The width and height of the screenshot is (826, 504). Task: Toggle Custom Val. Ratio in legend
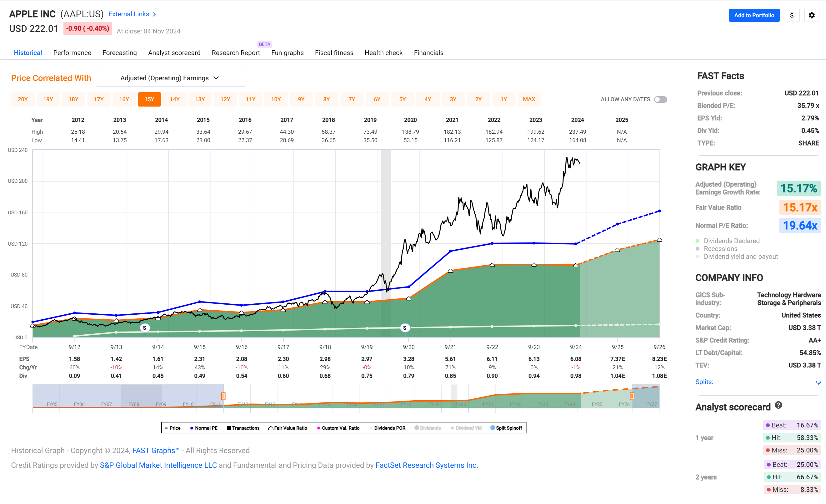coord(338,428)
